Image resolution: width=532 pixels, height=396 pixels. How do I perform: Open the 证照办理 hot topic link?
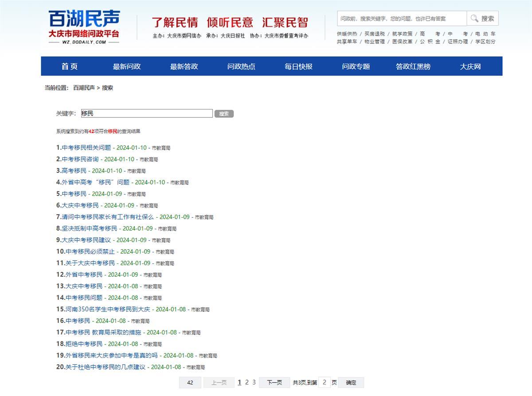[458, 42]
